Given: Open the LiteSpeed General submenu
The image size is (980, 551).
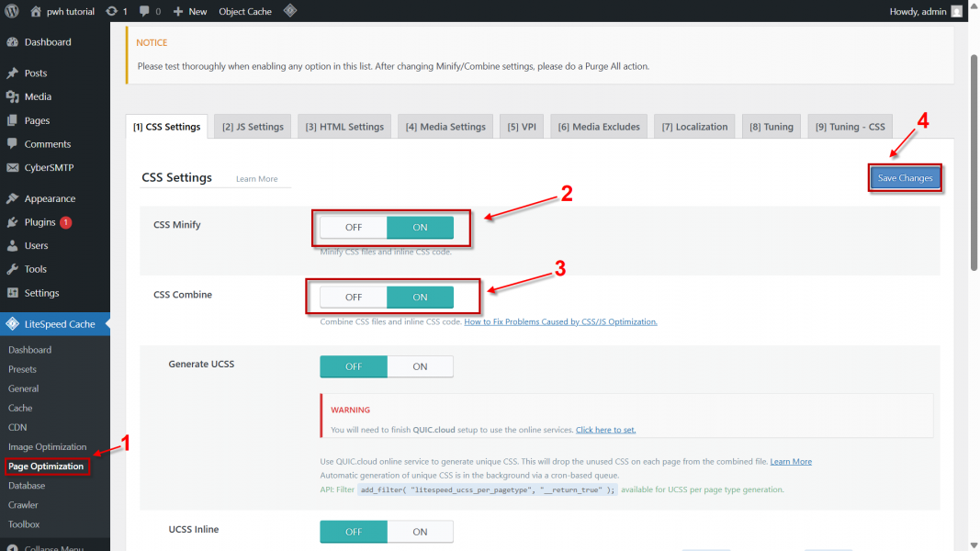Looking at the screenshot, I should [x=23, y=388].
